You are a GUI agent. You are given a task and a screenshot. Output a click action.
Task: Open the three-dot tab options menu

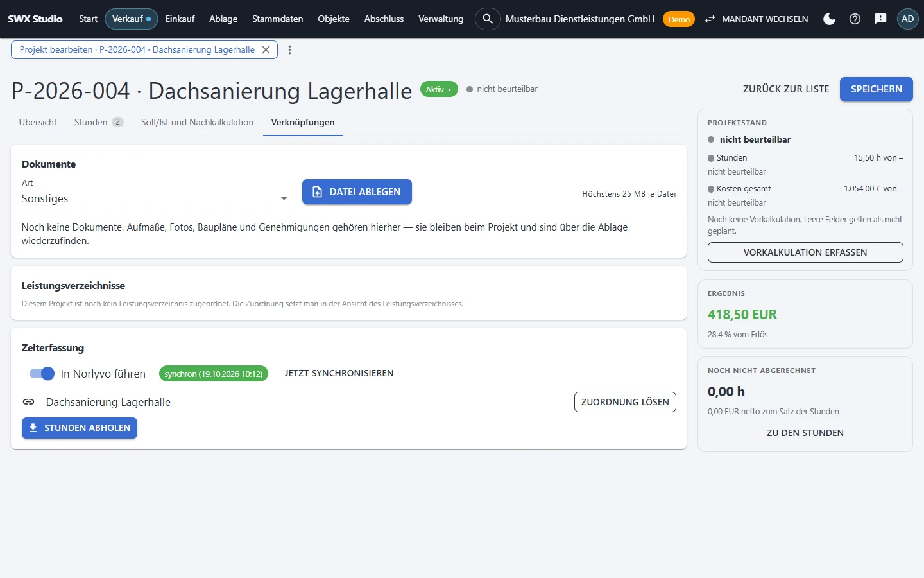pos(289,49)
